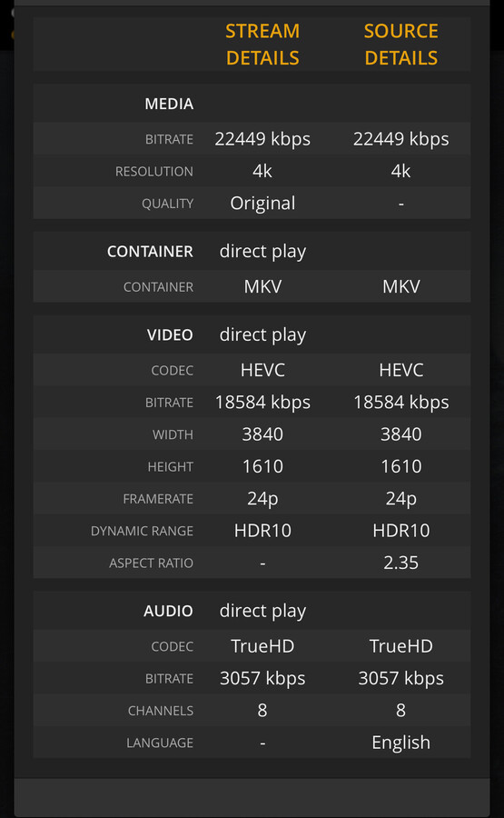Select source video bitrate 18584 kbps
Viewport: 504px width, 818px height.
point(400,403)
